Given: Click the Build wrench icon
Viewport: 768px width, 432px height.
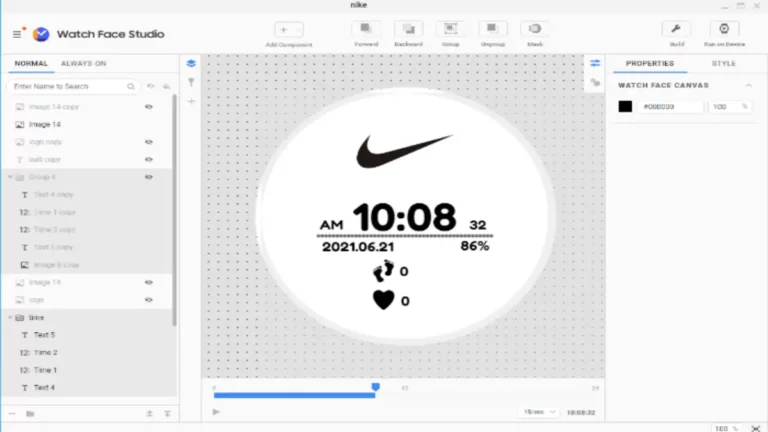Looking at the screenshot, I should click(x=676, y=29).
